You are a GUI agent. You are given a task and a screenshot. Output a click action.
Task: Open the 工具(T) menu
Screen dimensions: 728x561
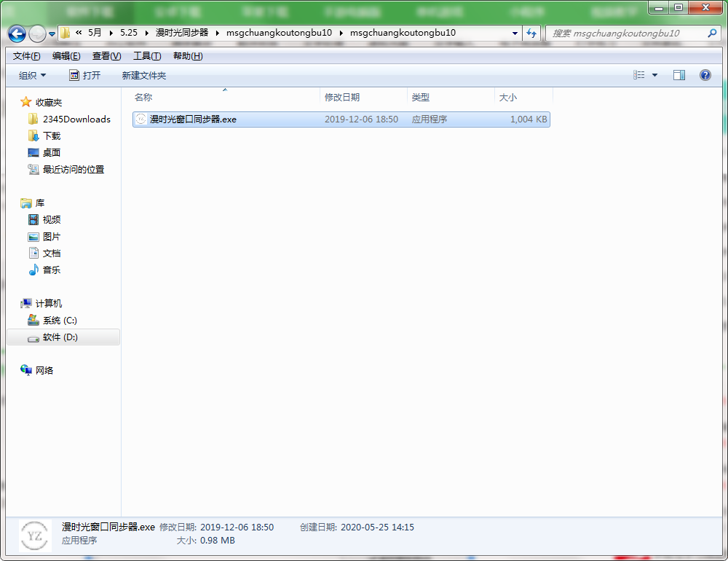pyautogui.click(x=147, y=56)
